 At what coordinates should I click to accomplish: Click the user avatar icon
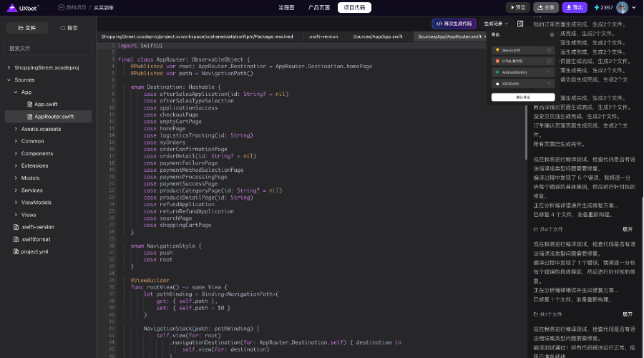point(622,7)
